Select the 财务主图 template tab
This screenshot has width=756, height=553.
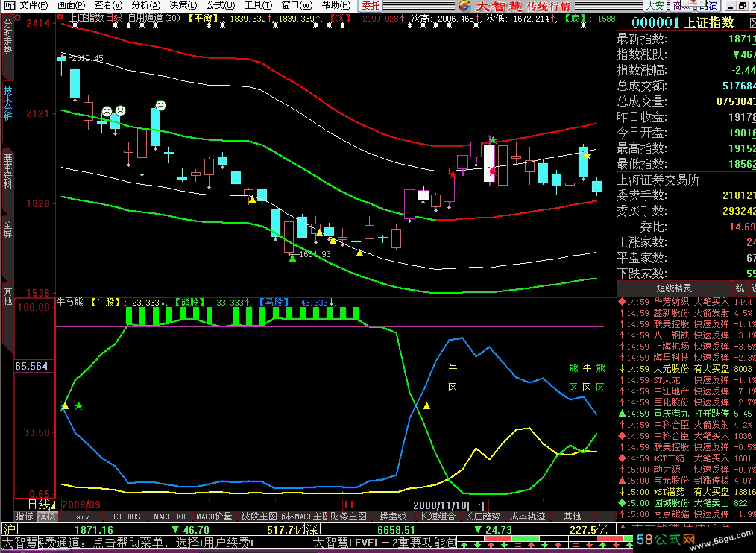pos(348,516)
